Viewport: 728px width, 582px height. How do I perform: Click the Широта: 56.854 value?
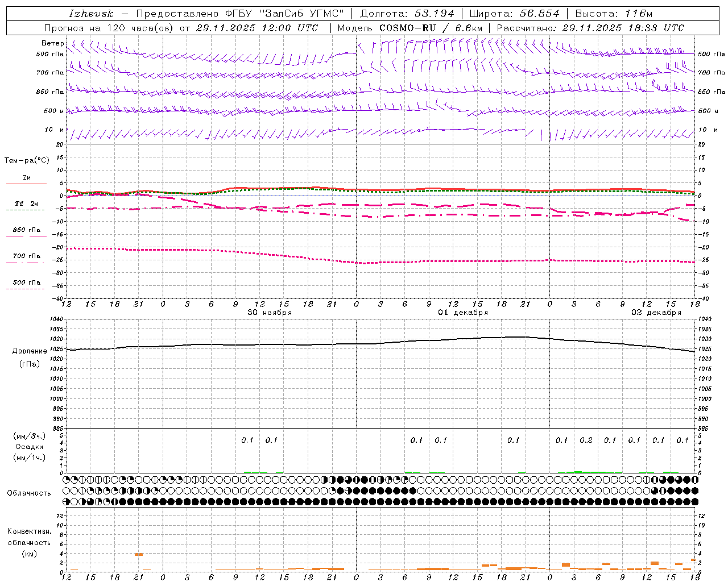tap(514, 14)
